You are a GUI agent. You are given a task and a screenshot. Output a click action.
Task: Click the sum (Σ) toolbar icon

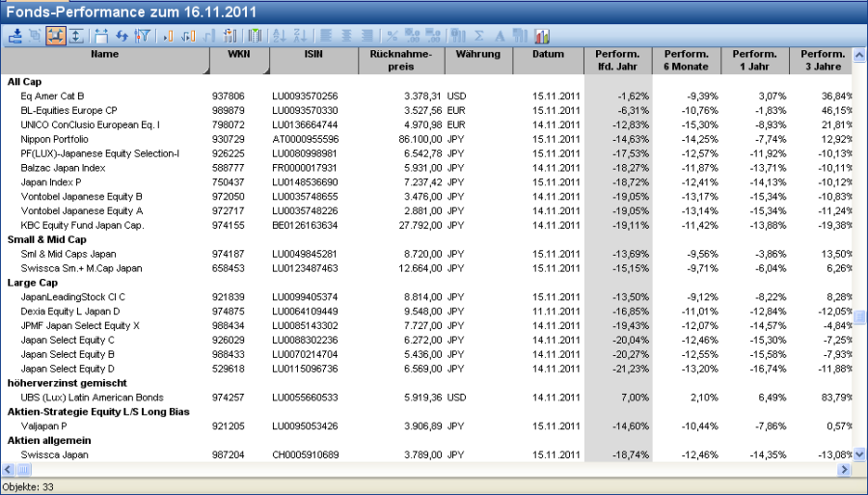pyautogui.click(x=479, y=36)
